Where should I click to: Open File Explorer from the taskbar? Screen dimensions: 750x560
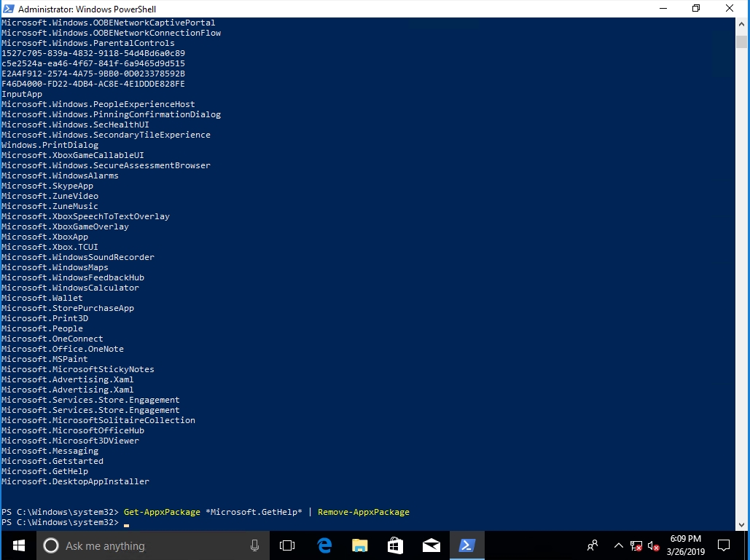360,545
